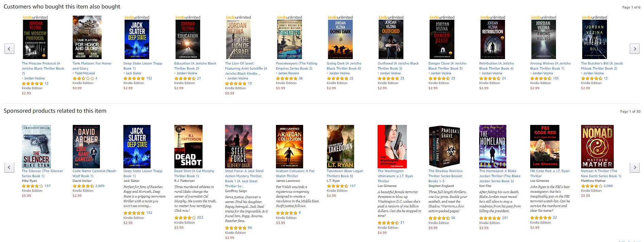Image resolution: width=644 pixels, height=242 pixels.
Task: Open the Peacekeepers Falling Empires title link
Action: [x=296, y=66]
